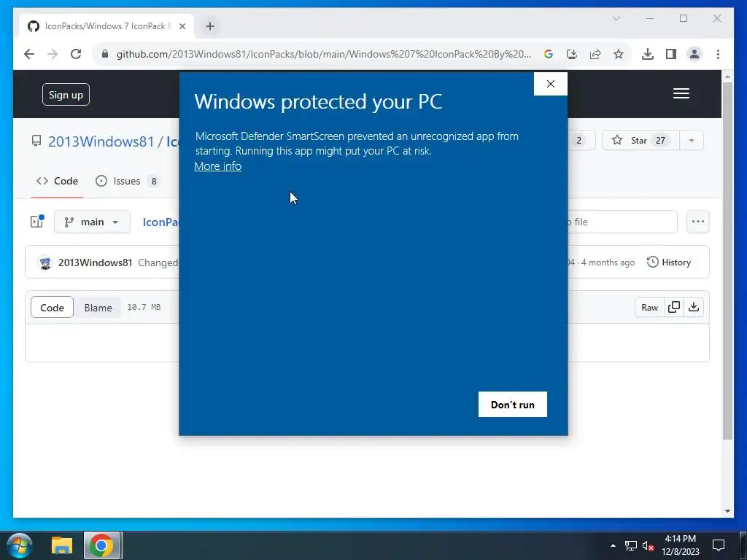Click the share page icon in address bar

point(595,54)
